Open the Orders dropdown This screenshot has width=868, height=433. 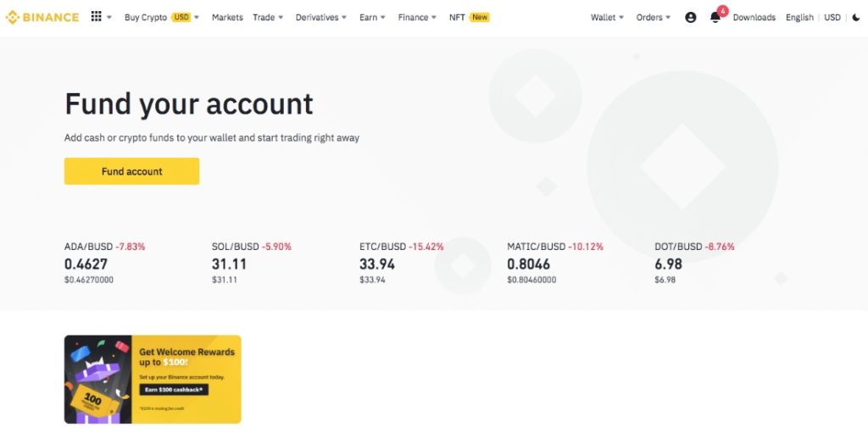[653, 17]
